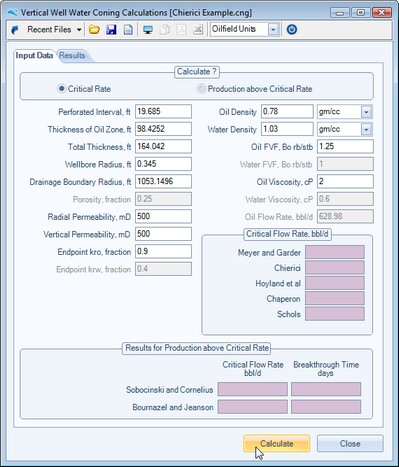The image size is (399, 467).
Task: Minimize the Water Coning Calculations window
Action: [x=340, y=13]
